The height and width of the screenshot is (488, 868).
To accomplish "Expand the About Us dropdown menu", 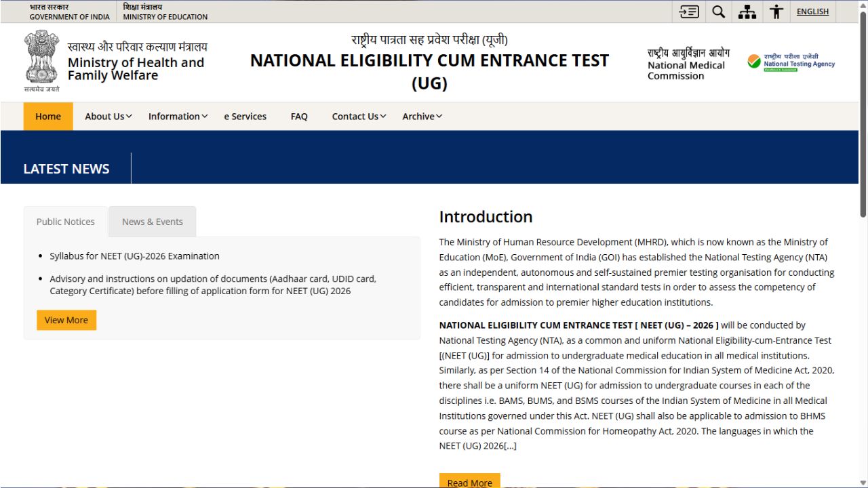I will [108, 117].
